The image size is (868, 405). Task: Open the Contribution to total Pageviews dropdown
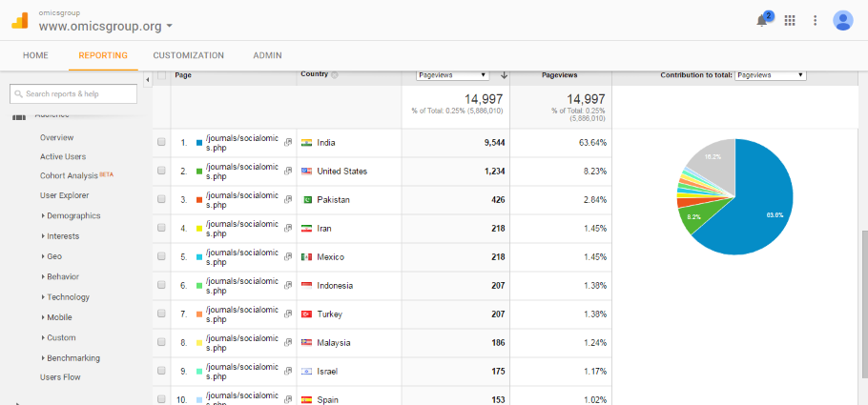tap(770, 75)
